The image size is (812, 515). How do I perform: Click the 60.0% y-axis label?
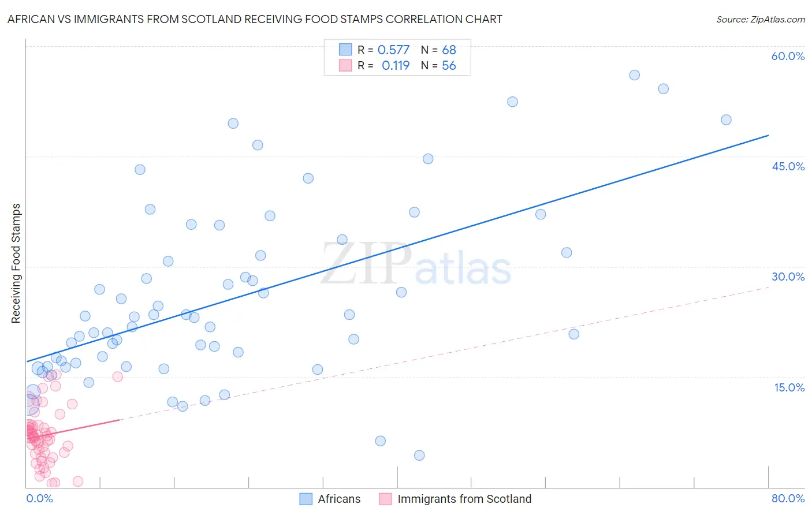click(788, 56)
